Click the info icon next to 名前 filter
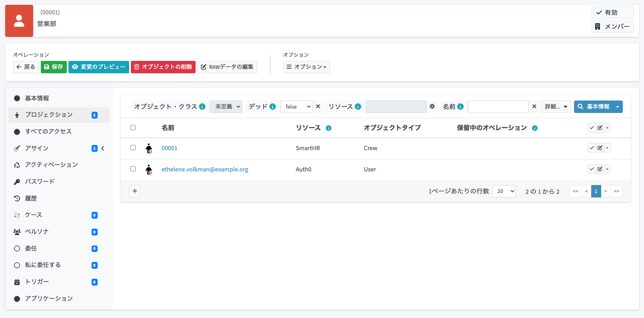The image size is (644, 318). (460, 107)
